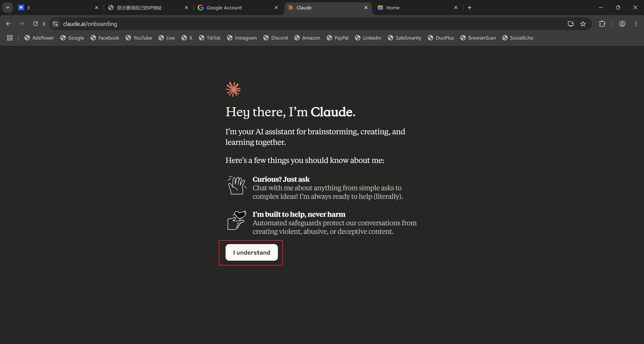Open the Amazon bookmark
The height and width of the screenshot is (344, 644).
click(x=307, y=38)
